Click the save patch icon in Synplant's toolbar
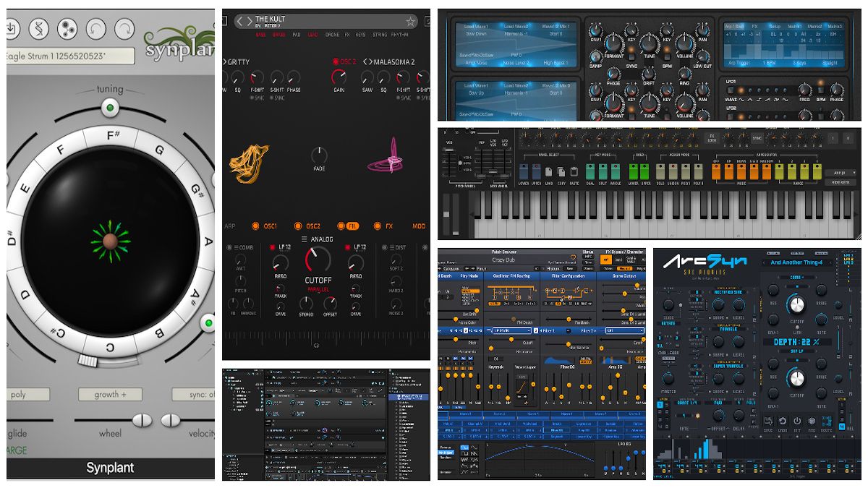This screenshot has width=868, height=488. 11,30
